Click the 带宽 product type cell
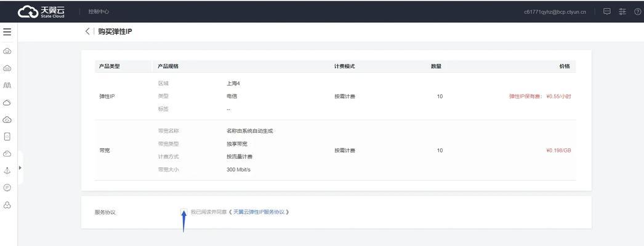The image size is (644, 246). point(104,151)
